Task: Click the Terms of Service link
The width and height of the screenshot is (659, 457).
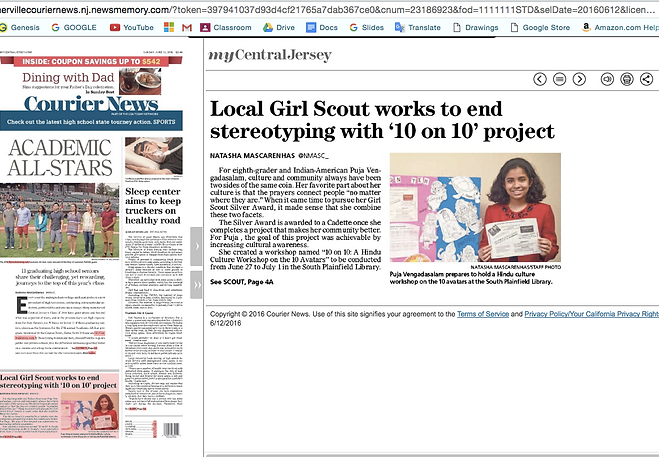Action: pyautogui.click(x=483, y=314)
